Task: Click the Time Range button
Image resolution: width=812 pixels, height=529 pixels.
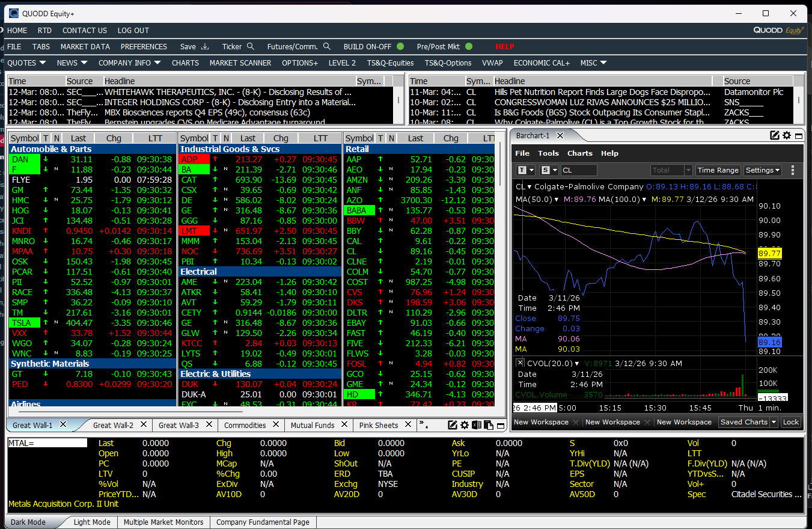Action: [x=718, y=170]
